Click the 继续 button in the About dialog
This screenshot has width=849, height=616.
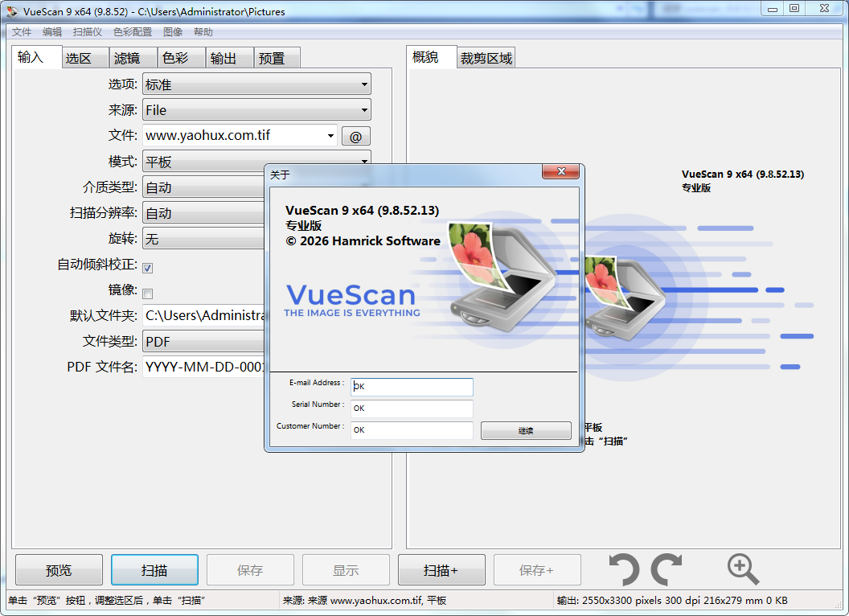click(526, 430)
